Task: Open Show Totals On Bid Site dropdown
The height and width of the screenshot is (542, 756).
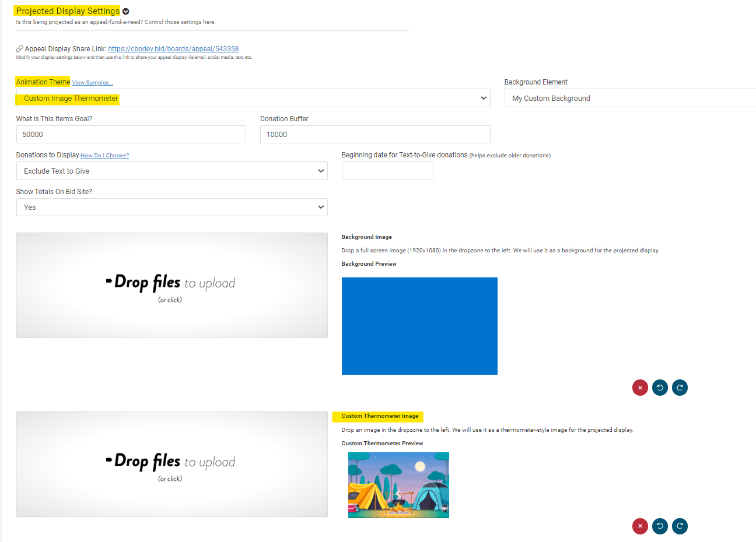Action: 171,207
